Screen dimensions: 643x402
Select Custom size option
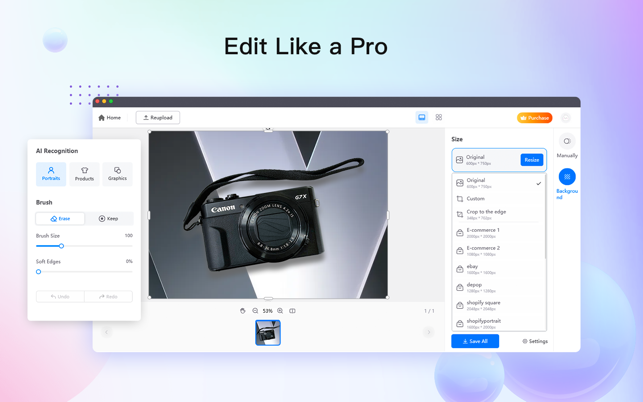(499, 199)
